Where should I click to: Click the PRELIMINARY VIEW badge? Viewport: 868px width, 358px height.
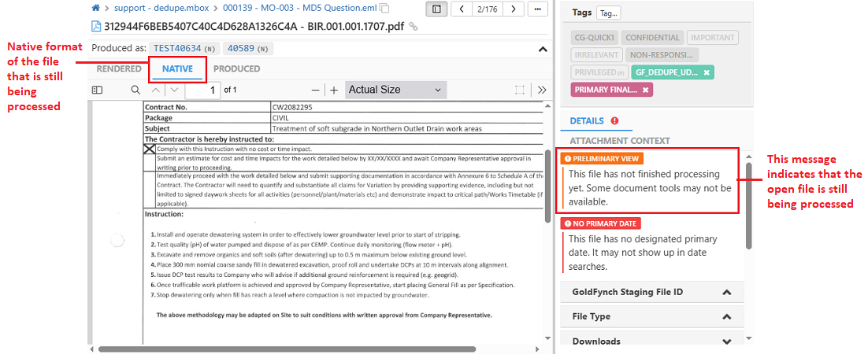click(602, 158)
